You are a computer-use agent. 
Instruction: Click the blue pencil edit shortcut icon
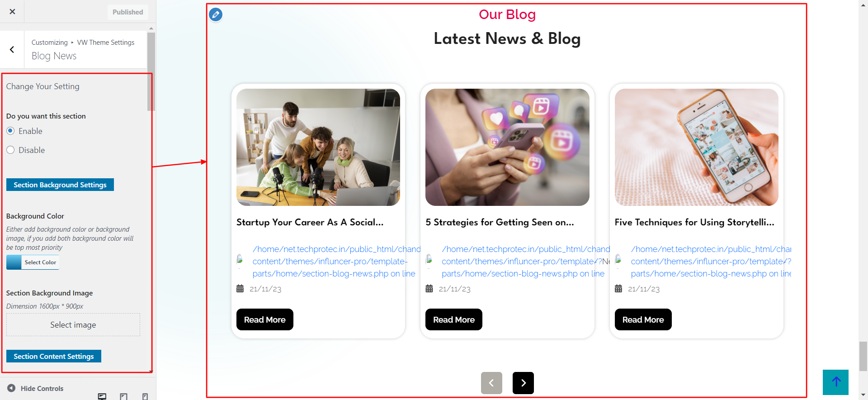216,15
